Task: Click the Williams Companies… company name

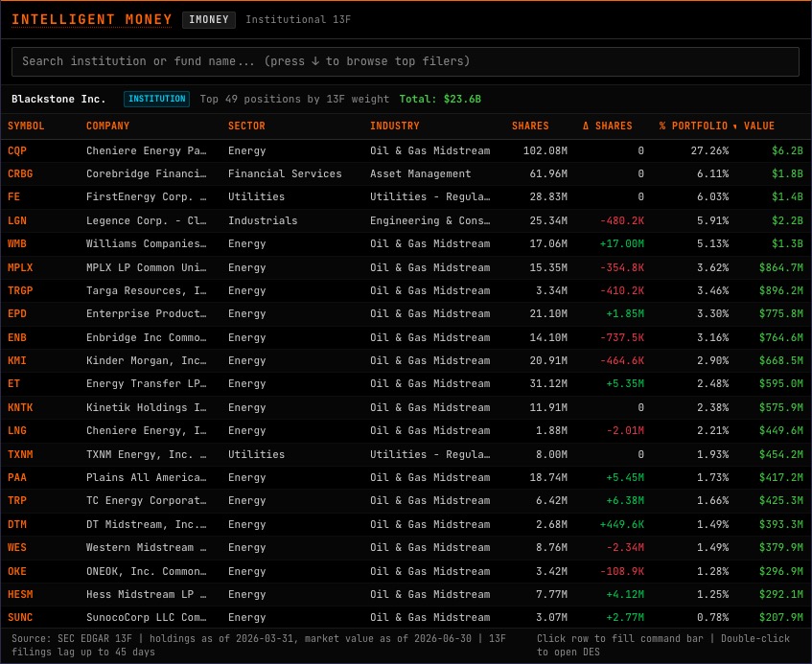Action: [x=147, y=243]
